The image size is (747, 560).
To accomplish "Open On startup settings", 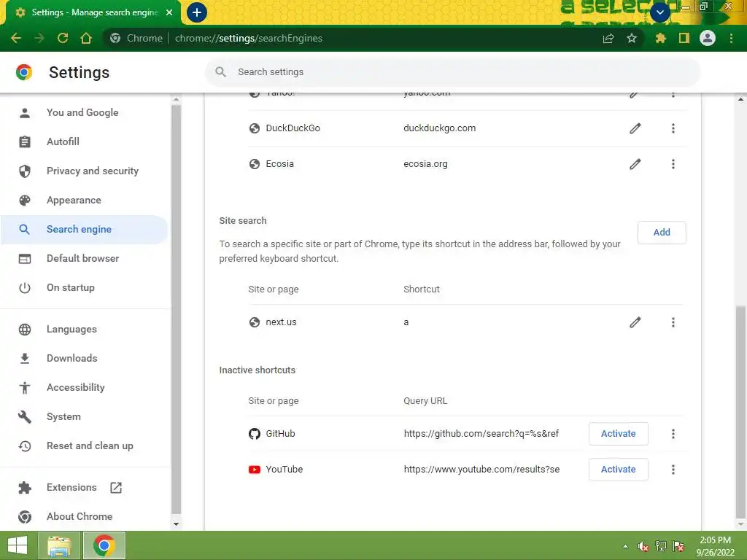I will [x=71, y=287].
